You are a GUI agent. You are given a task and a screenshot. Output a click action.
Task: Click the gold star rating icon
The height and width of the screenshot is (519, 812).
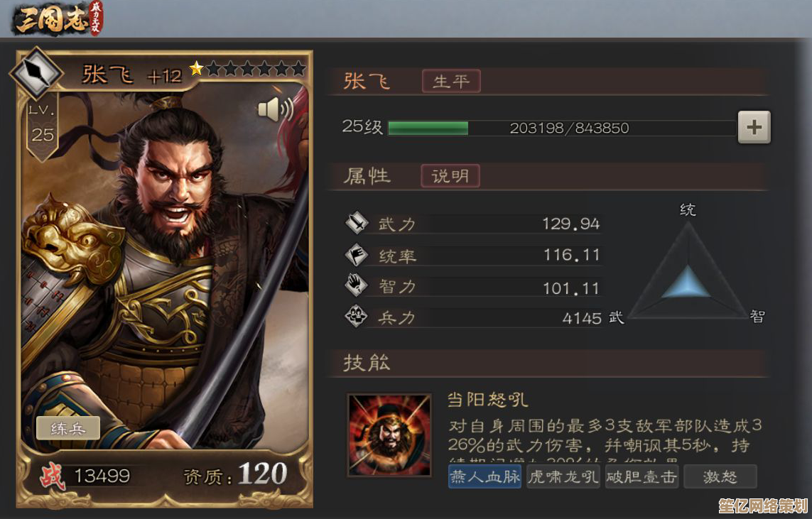pyautogui.click(x=196, y=68)
